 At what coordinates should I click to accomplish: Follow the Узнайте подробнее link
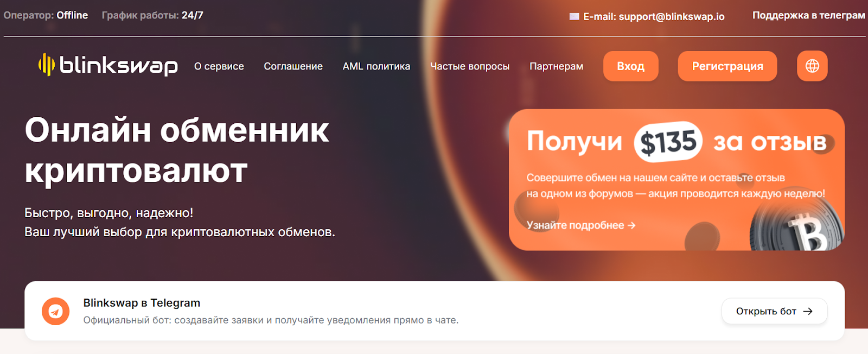click(580, 225)
